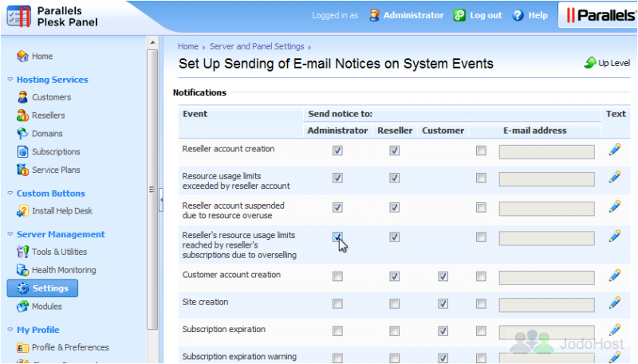638x364 pixels.
Task: Click the Install Help Desk icon
Action: pos(22,211)
